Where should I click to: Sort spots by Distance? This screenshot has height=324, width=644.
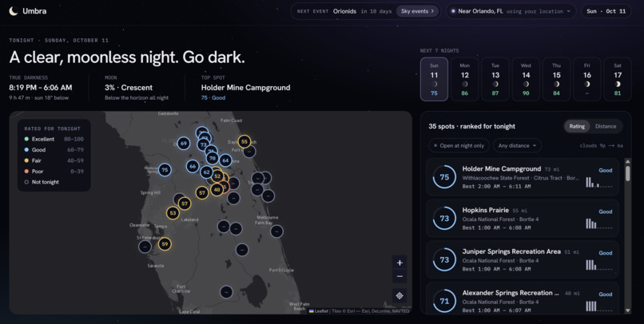[606, 126]
